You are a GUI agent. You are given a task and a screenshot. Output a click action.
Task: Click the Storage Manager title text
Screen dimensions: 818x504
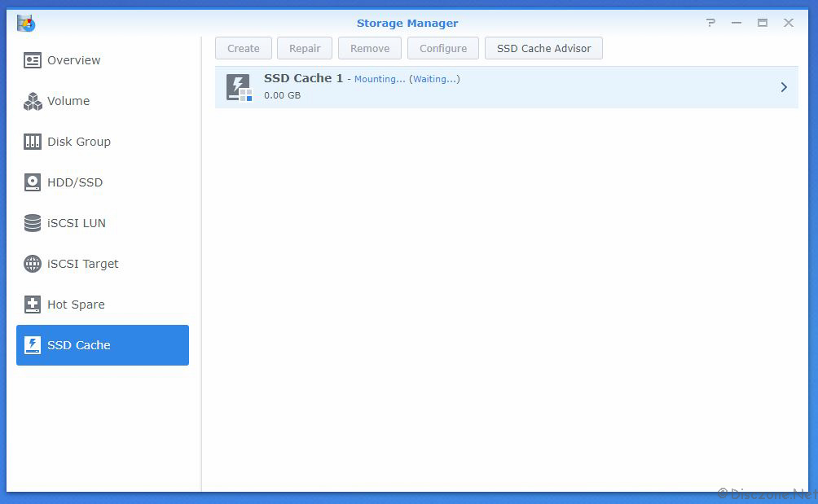coord(407,24)
